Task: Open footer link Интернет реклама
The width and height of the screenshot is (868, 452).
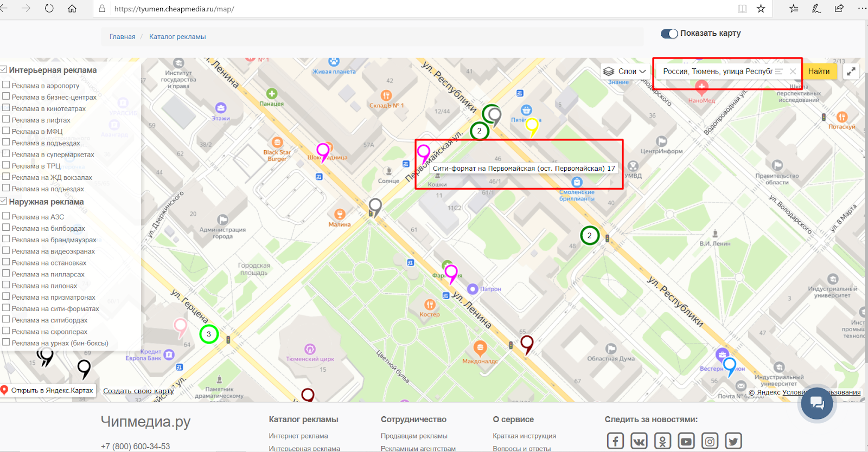Action: [298, 436]
